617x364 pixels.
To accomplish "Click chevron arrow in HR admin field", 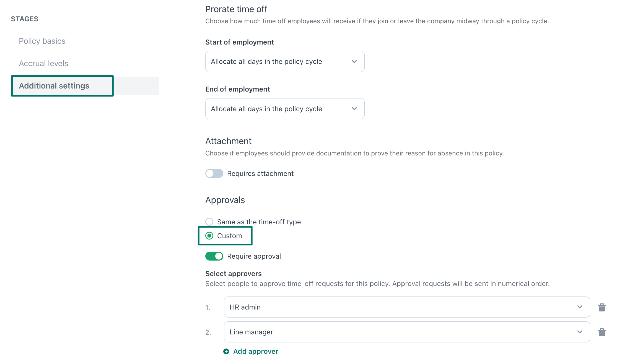I will (580, 307).
